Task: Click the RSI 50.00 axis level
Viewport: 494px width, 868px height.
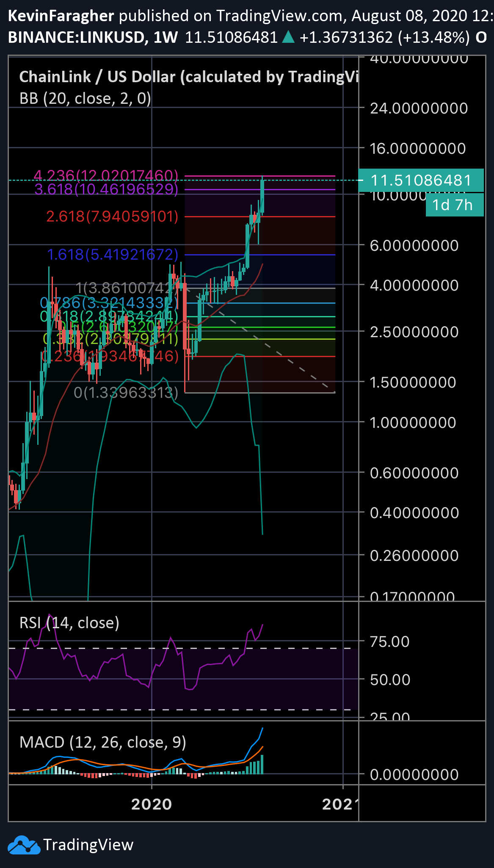Action: point(390,679)
